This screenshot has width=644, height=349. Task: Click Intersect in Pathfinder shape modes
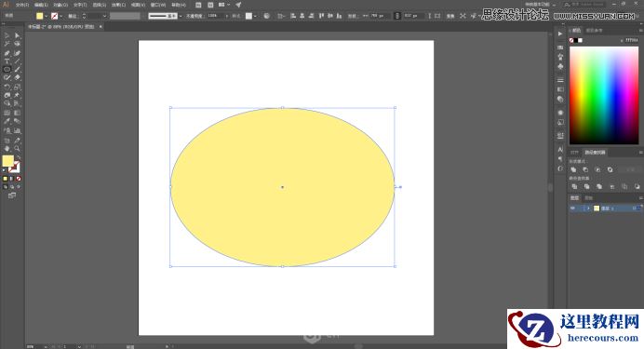coord(598,169)
